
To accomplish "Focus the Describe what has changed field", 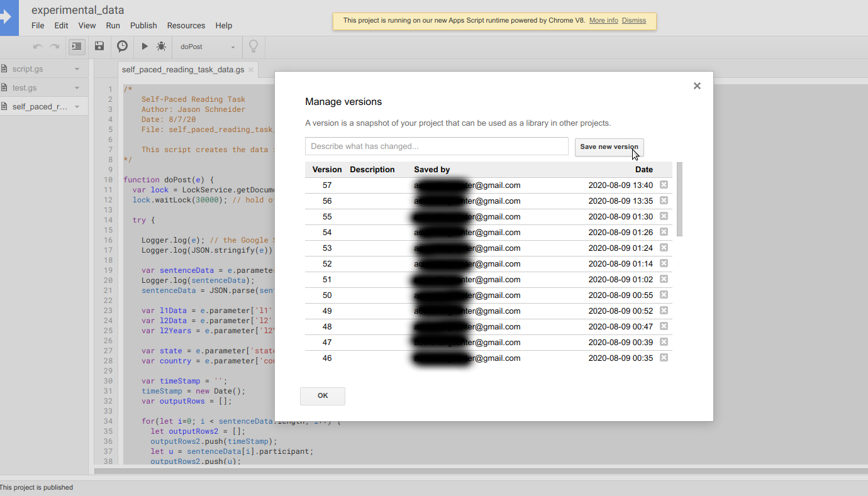I will coord(437,146).
